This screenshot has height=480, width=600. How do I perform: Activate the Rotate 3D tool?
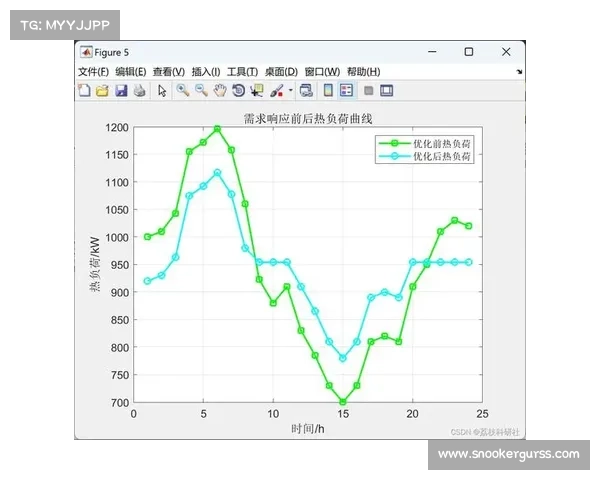click(x=238, y=91)
